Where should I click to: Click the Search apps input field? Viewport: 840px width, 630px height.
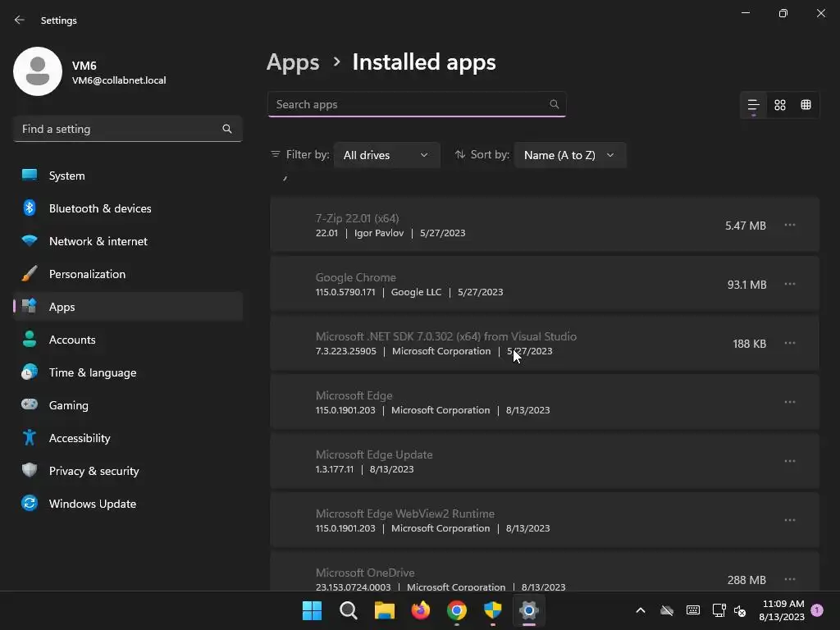(410, 104)
